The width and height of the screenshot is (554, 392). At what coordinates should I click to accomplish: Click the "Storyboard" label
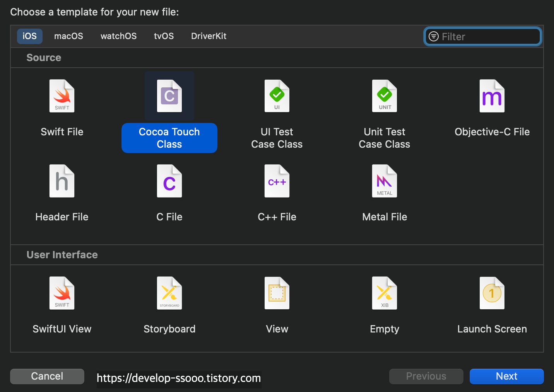tap(169, 329)
